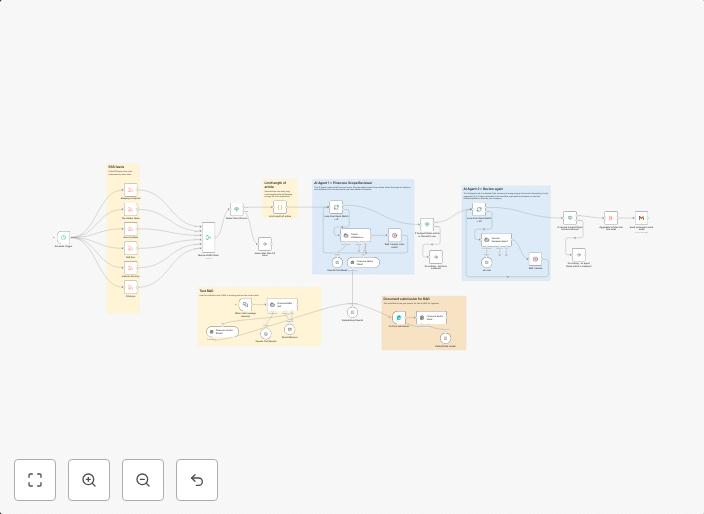Select Loop Over Items node in AI Agent 2
The image size is (704, 514).
479,210
